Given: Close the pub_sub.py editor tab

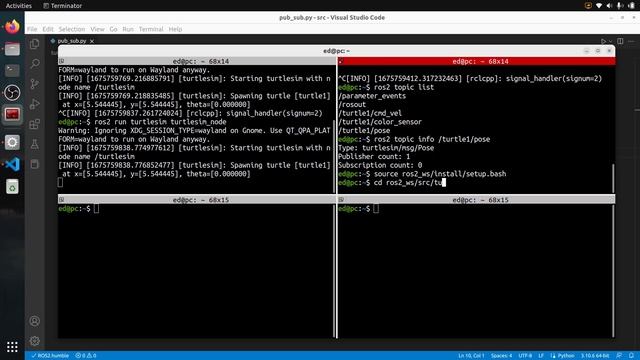Looking at the screenshot, I should (x=92, y=41).
